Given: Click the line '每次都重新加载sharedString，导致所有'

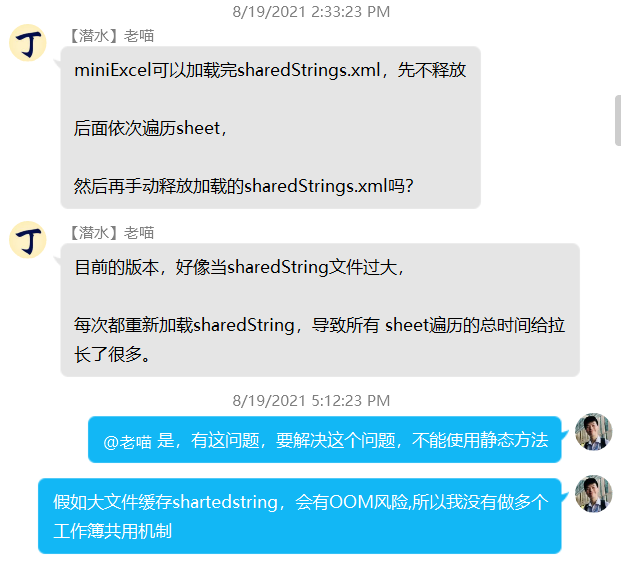Looking at the screenshot, I should (227, 326).
